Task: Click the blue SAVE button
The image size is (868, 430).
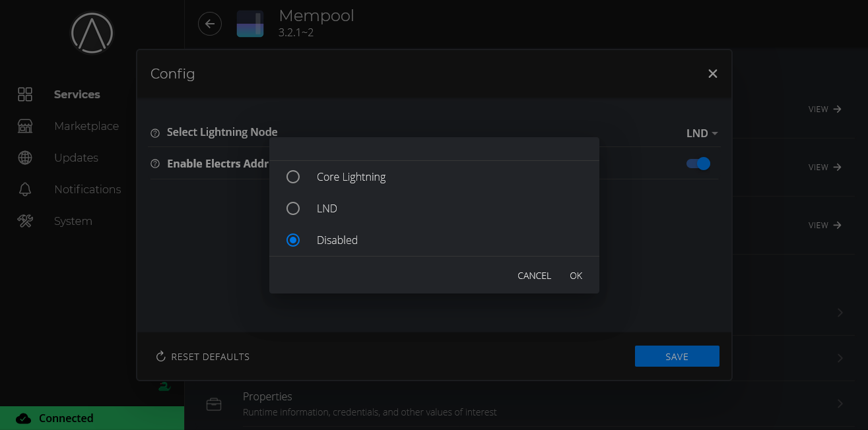Action: (677, 356)
